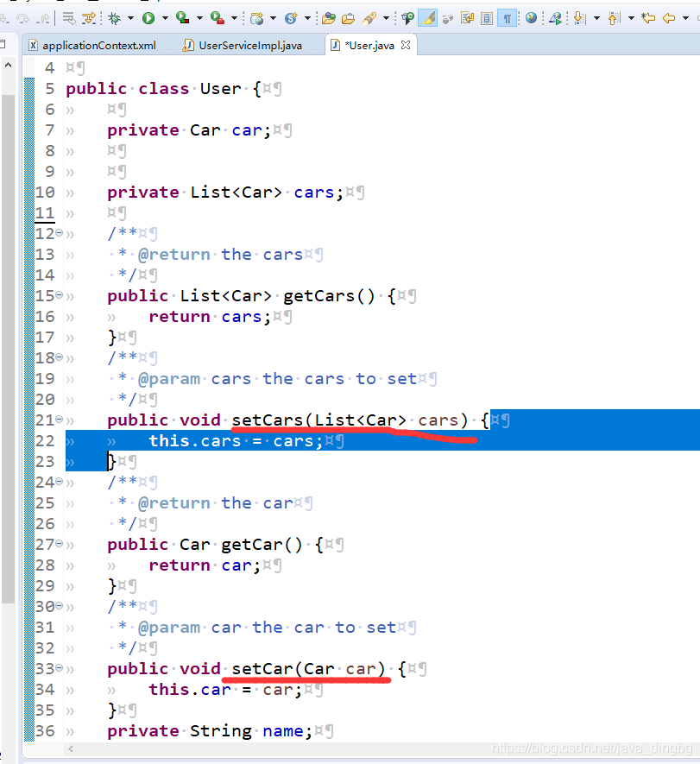
Task: Open the Debug dropdown arrow
Action: (x=130, y=18)
